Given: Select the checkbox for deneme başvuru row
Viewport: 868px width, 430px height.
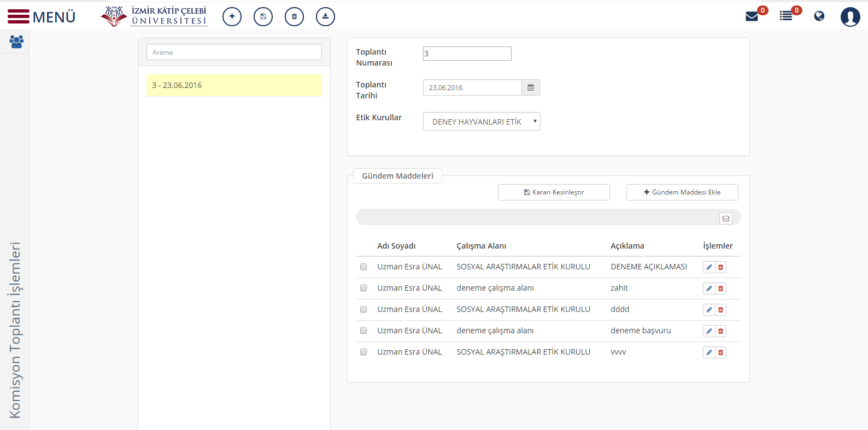Looking at the screenshot, I should [363, 331].
